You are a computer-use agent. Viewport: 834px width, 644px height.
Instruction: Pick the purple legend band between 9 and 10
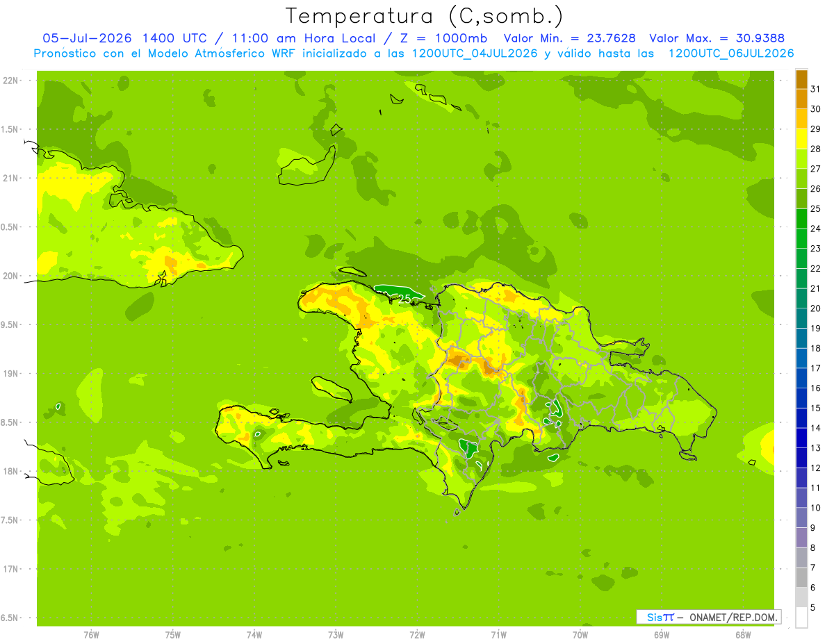(801, 518)
